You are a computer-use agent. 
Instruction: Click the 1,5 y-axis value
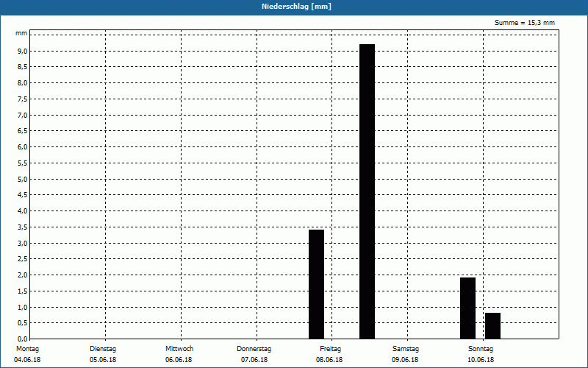coord(23,291)
